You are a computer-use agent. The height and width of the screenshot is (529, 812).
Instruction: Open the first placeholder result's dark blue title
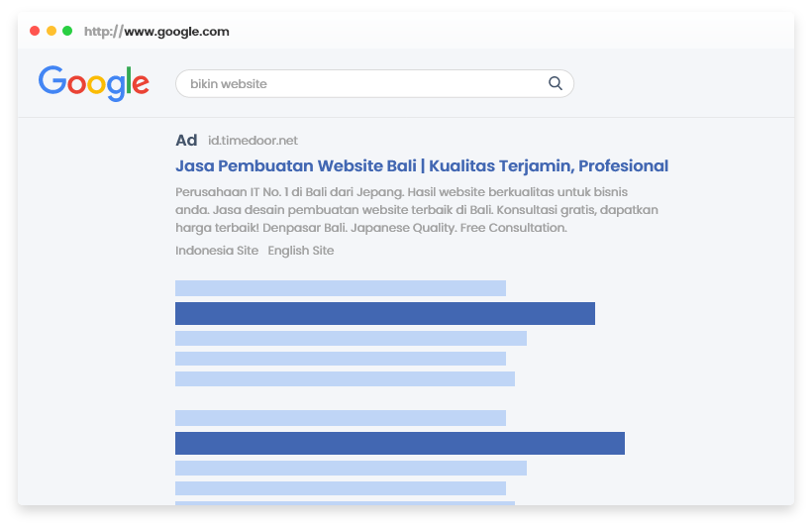[385, 313]
